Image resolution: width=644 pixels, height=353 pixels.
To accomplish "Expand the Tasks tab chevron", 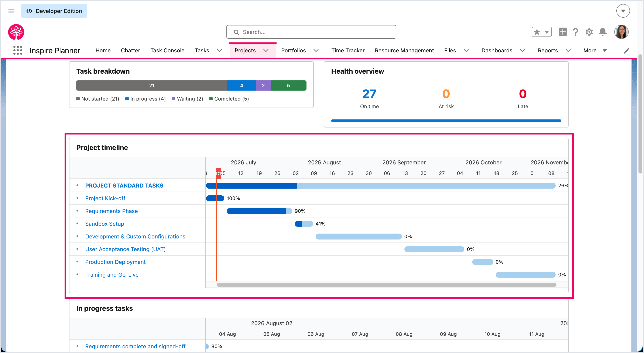I will click(x=219, y=50).
